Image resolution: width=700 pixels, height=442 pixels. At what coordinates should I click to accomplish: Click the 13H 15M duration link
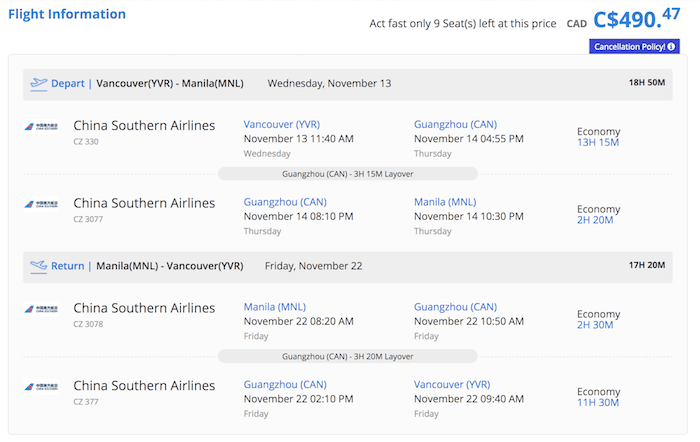pyautogui.click(x=598, y=142)
